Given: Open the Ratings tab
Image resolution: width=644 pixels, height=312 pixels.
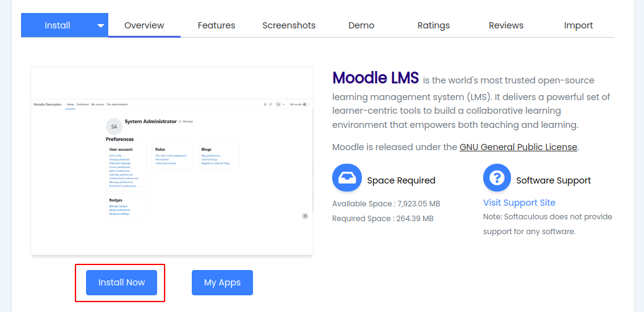Looking at the screenshot, I should point(434,25).
